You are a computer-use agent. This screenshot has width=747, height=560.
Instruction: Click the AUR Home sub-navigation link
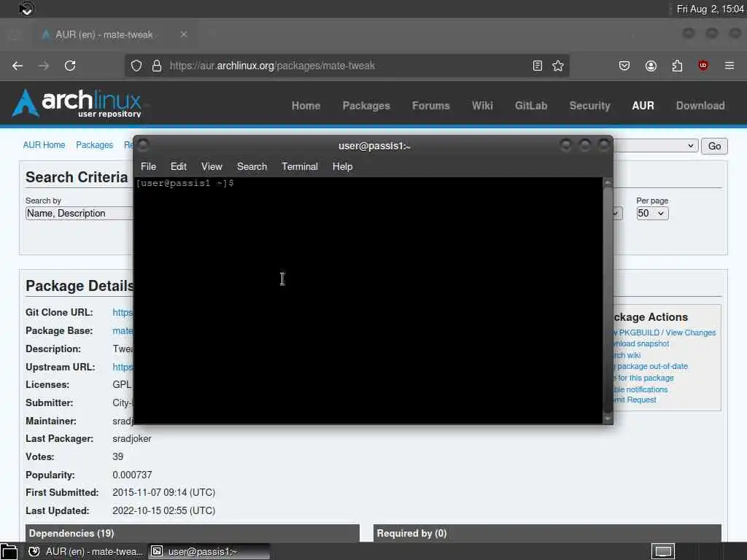pyautogui.click(x=44, y=145)
